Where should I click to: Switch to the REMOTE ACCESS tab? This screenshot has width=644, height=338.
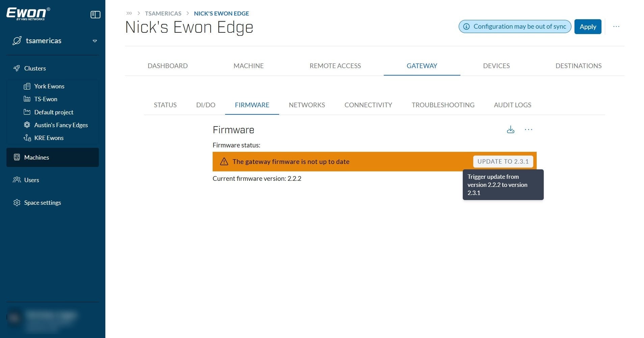pyautogui.click(x=335, y=66)
